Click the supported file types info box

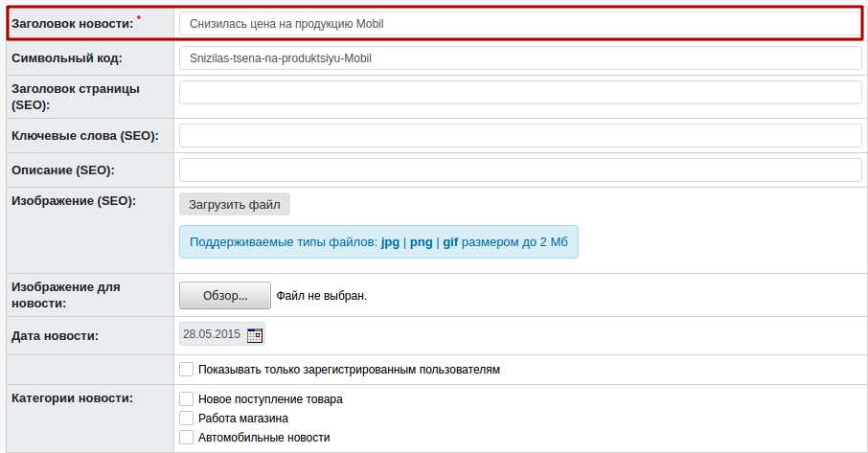pos(378,242)
